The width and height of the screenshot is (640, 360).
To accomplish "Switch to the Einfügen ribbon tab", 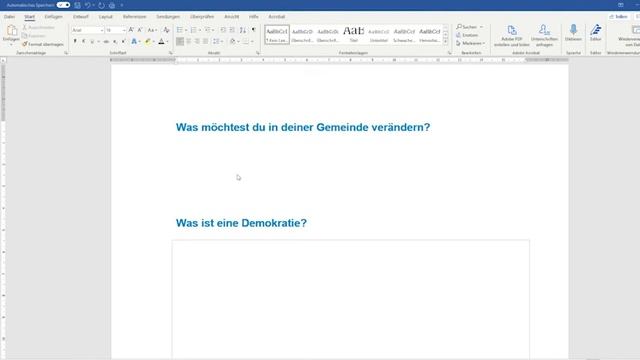I will [x=53, y=17].
